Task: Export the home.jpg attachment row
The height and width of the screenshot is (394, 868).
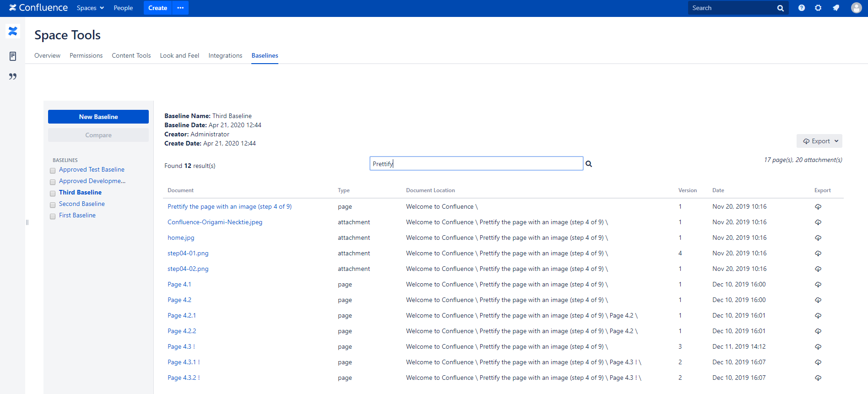Action: click(x=818, y=238)
